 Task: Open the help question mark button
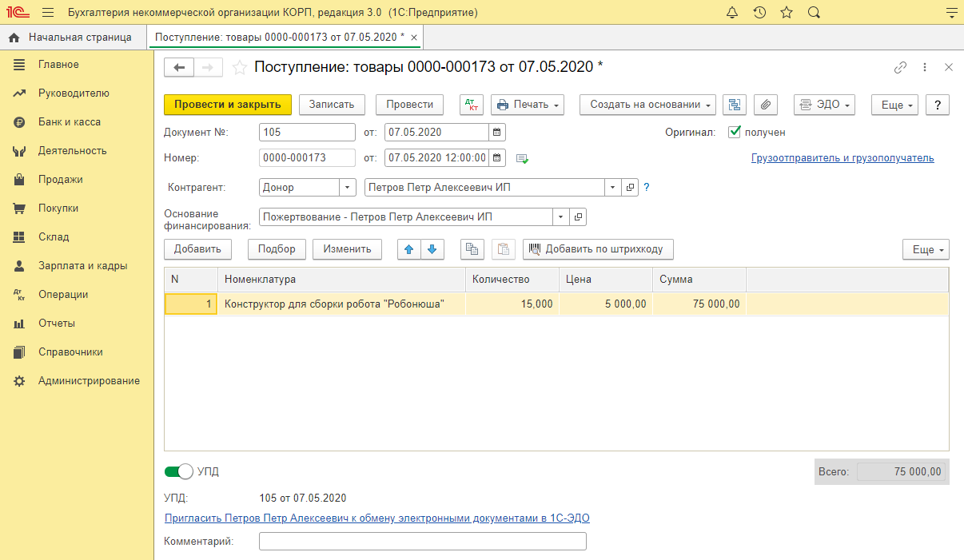click(938, 105)
